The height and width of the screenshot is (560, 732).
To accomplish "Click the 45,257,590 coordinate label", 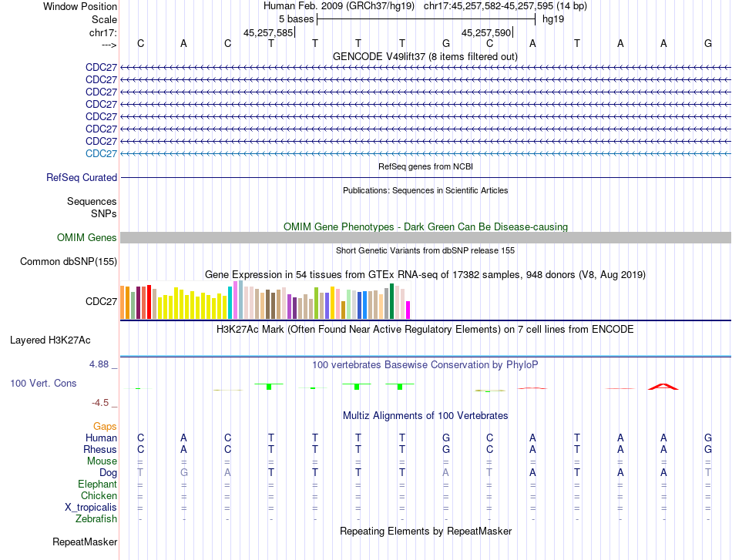I will pyautogui.click(x=486, y=32).
